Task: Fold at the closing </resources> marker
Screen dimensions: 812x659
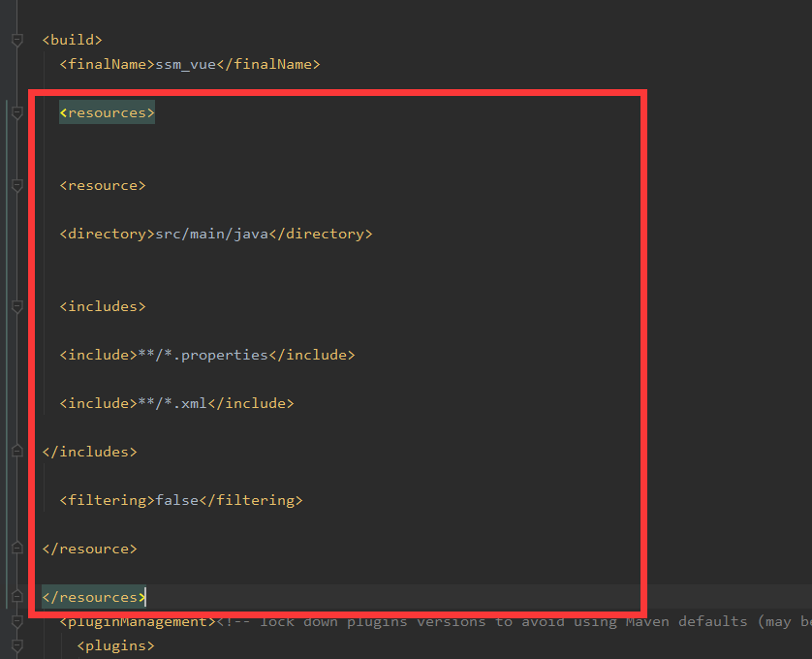Action: tap(17, 596)
